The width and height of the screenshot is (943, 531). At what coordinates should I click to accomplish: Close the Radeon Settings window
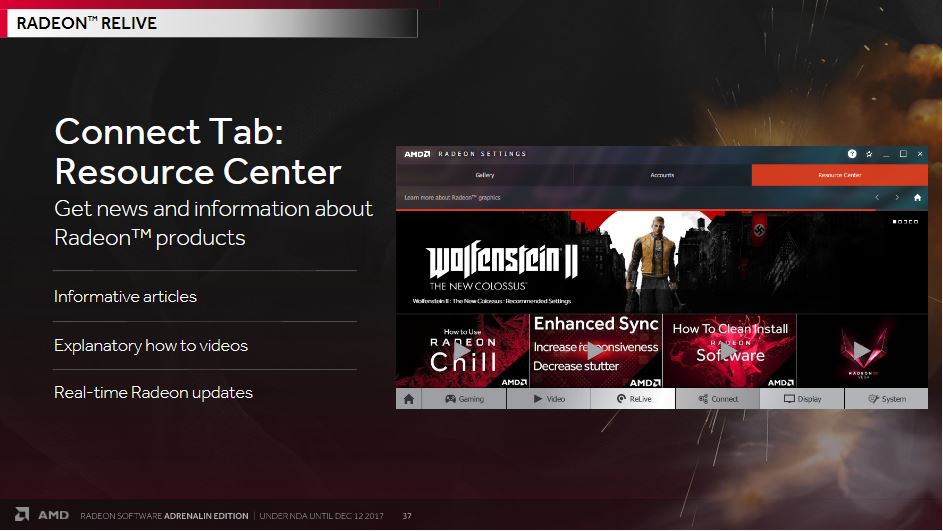click(x=920, y=154)
